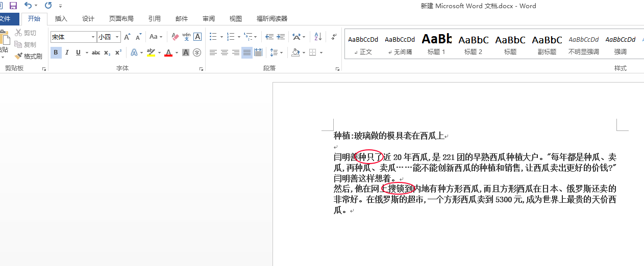Apply paragraph shading paint bucket
The height and width of the screenshot is (266, 644).
click(295, 52)
